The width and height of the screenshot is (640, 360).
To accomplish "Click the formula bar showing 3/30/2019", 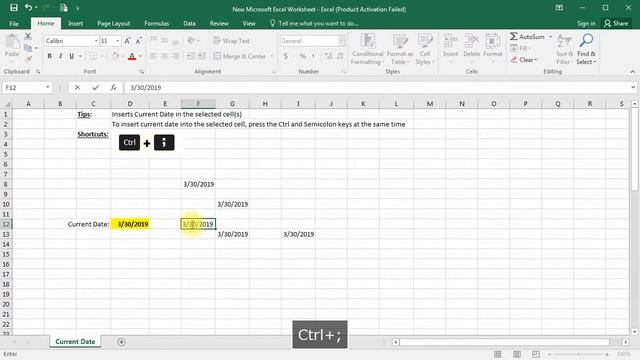I will (x=378, y=87).
